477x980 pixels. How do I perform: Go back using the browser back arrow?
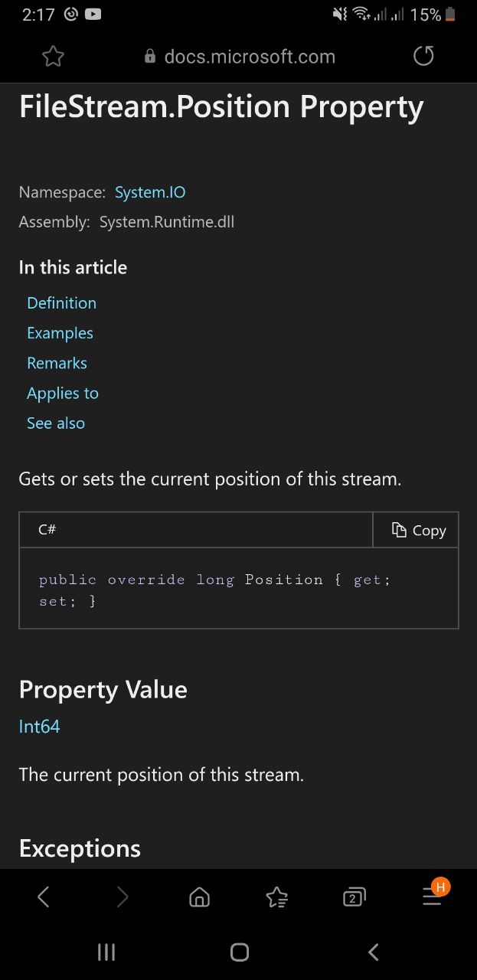click(x=44, y=897)
